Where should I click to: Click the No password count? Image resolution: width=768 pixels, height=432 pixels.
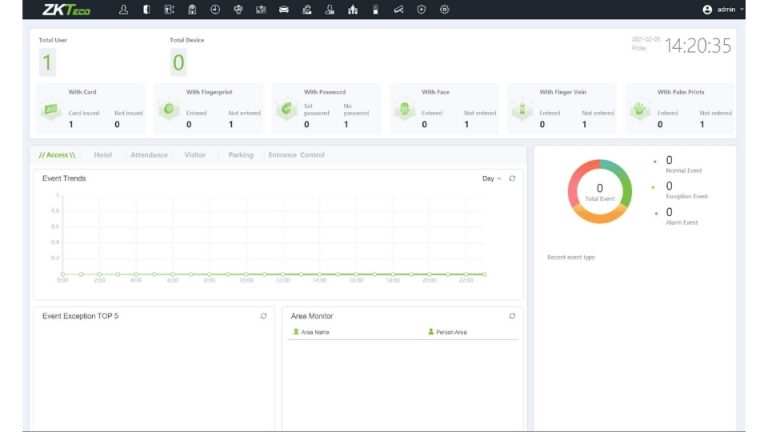click(346, 124)
